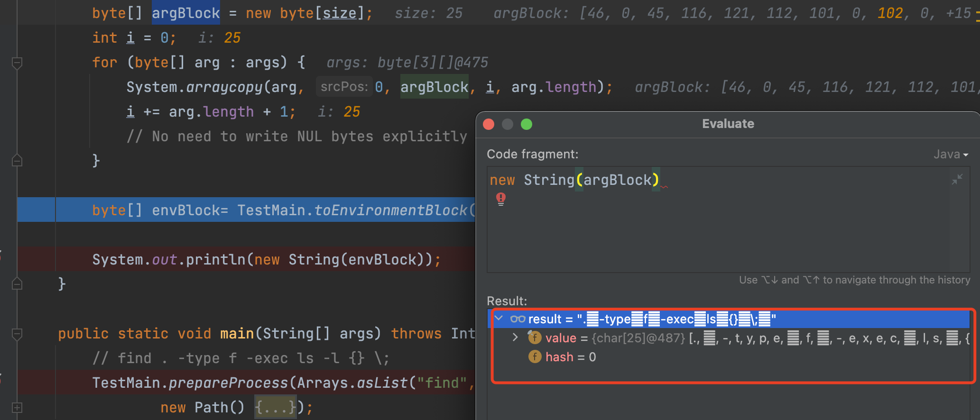The image size is (980, 420).
Task: Expand the folded Path block in gutter
Action: pos(17,407)
